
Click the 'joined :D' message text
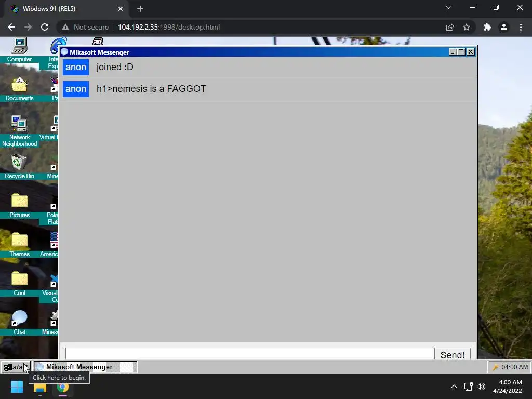click(115, 67)
